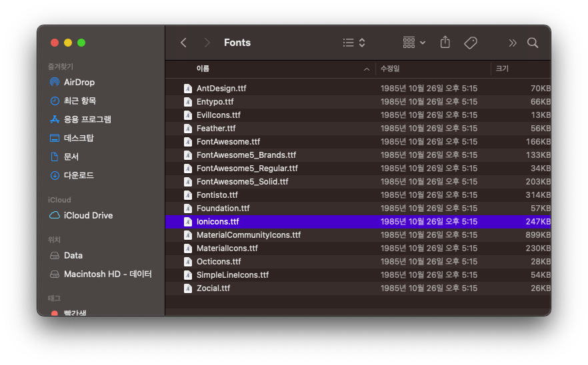This screenshot has width=588, height=365.
Task: Go back with the left chevron
Action: [x=183, y=43]
